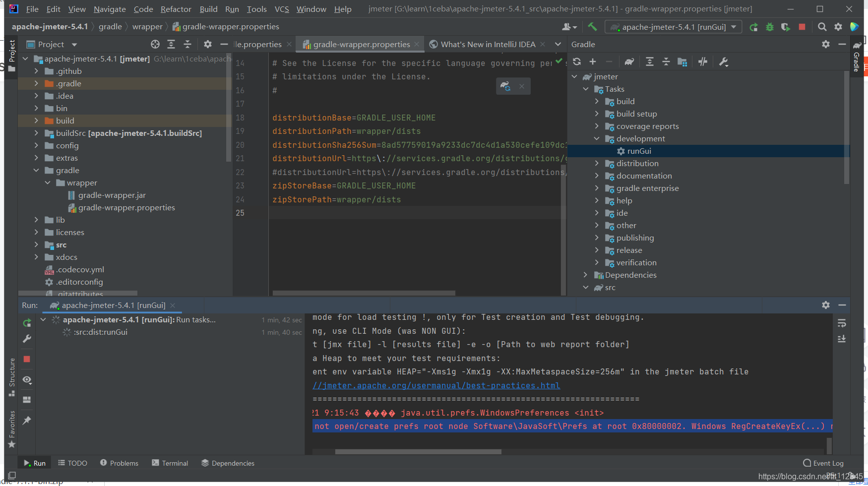868x486 pixels.
Task: Collapse all in Project panel toolbar
Action: (x=187, y=44)
